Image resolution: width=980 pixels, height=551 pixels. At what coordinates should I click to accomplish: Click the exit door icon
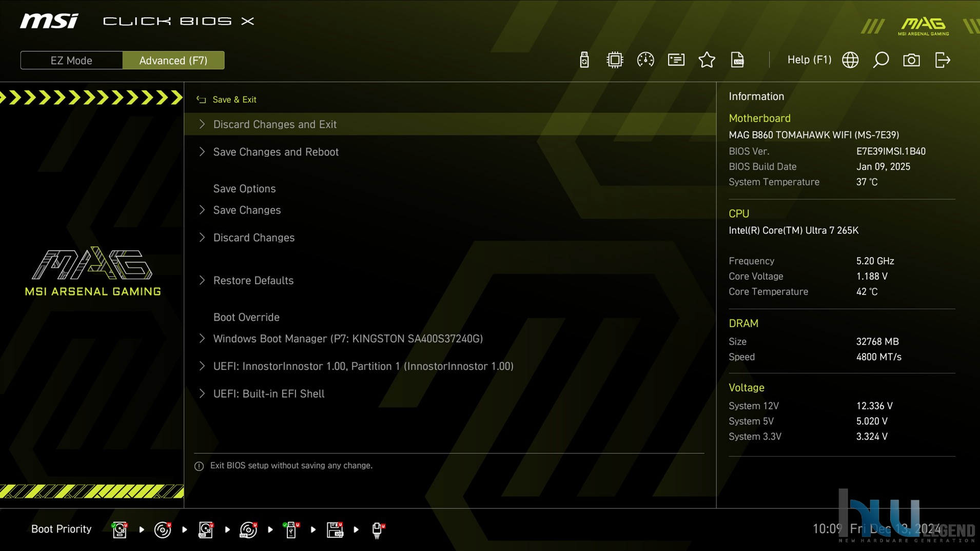(943, 60)
